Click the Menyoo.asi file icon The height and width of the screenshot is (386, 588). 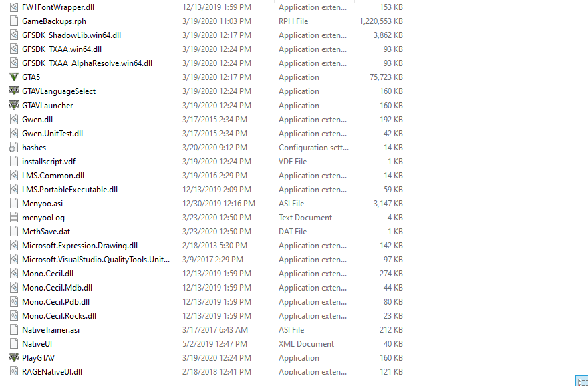pyautogui.click(x=14, y=204)
